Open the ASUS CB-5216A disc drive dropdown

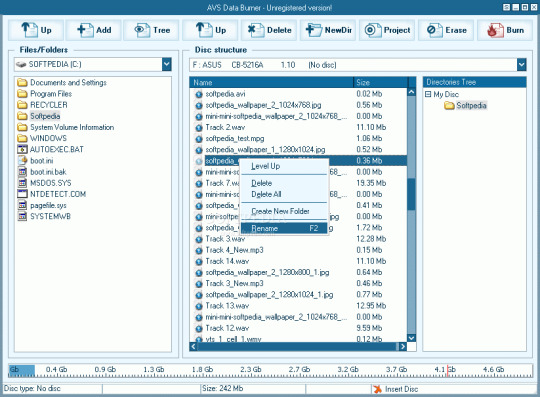coord(521,65)
